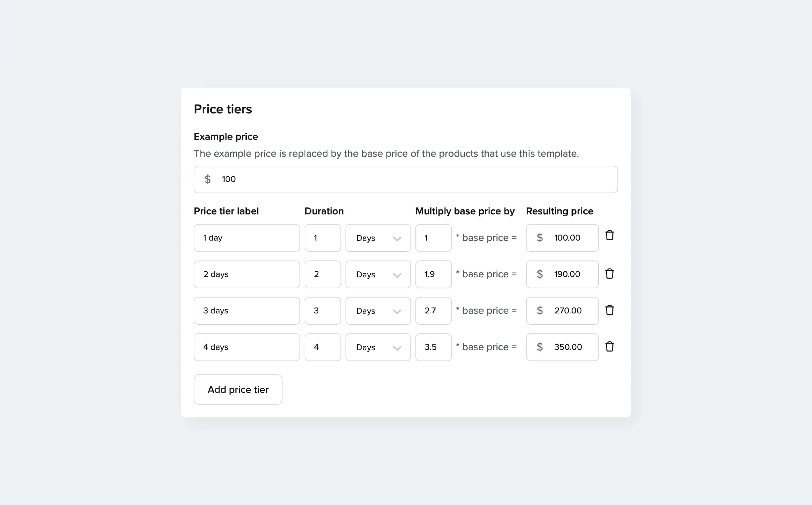
Task: Click the Add price tier button
Action: [238, 389]
